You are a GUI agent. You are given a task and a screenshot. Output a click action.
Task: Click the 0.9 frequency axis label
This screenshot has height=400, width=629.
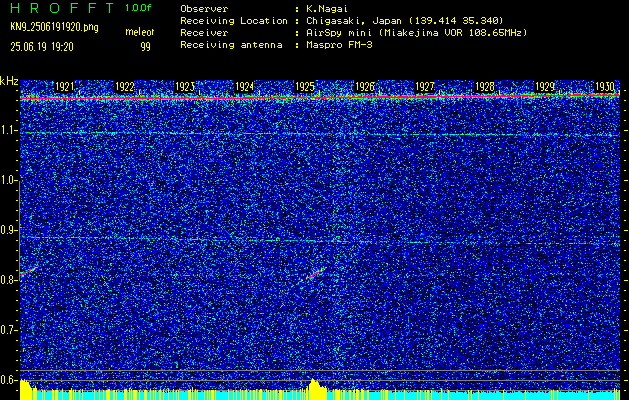coord(9,230)
